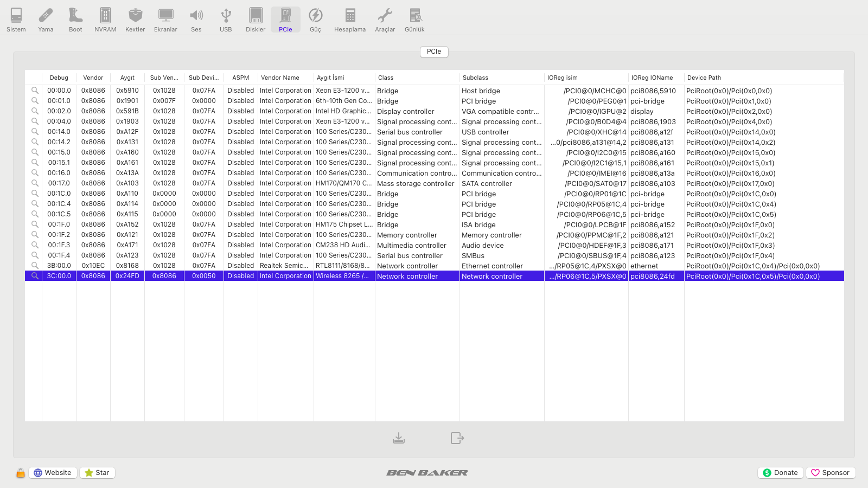Switch to the NVRAM section
The image size is (868, 488).
(105, 20)
